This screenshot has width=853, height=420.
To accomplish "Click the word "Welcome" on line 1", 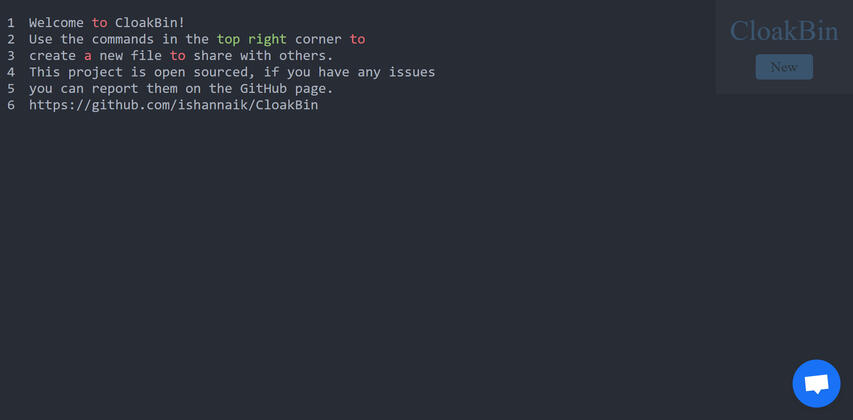I will click(56, 23).
